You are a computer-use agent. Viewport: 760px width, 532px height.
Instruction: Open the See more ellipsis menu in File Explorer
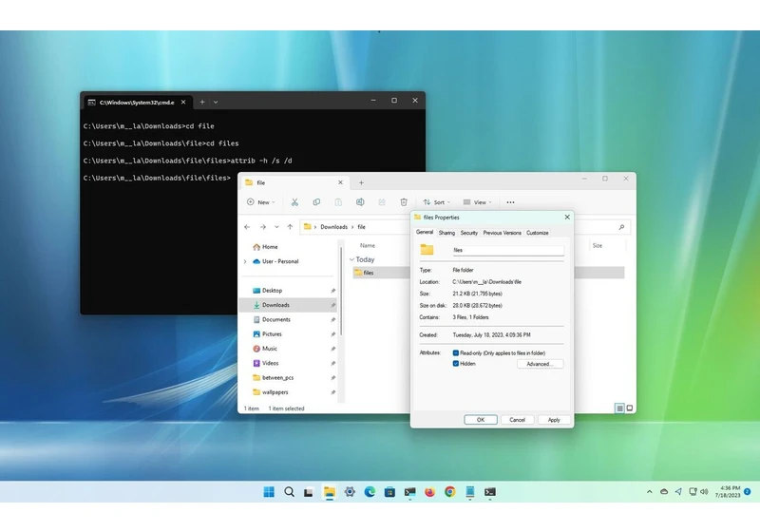[x=510, y=202]
